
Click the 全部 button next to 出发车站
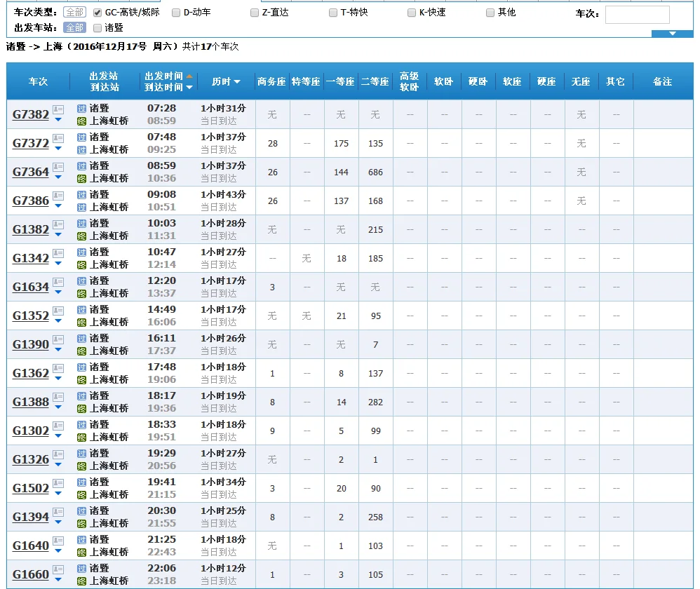(x=74, y=28)
